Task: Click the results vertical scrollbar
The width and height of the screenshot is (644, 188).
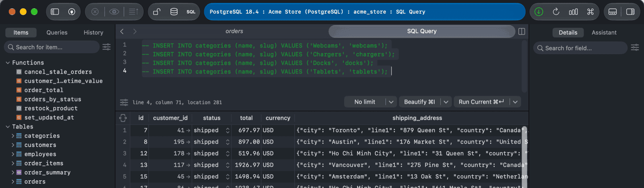Action: pyautogui.click(x=524, y=157)
